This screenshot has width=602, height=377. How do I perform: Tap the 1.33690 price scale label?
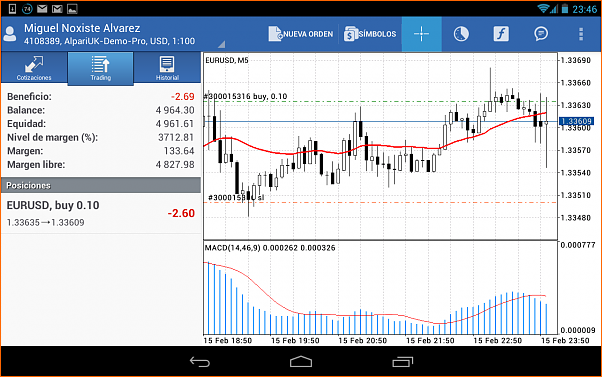[575, 60]
